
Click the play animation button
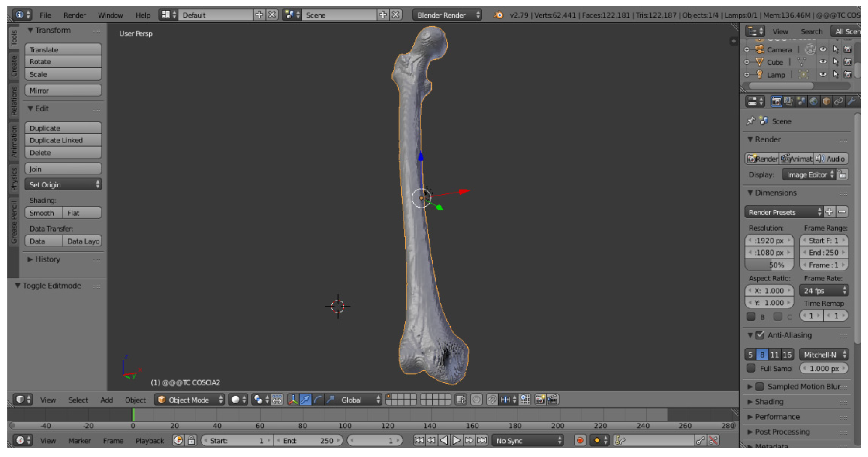point(456,440)
